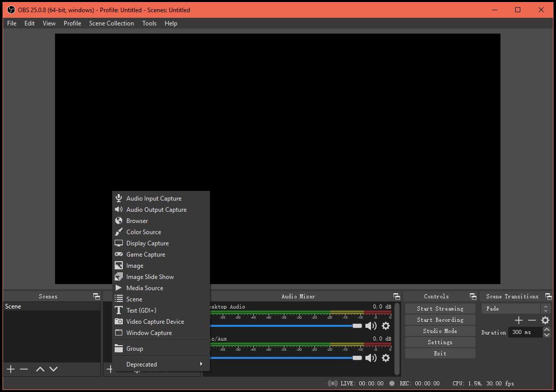Open Mic/Aux settings gear
Screen dimensions: 556x392
[x=386, y=358]
